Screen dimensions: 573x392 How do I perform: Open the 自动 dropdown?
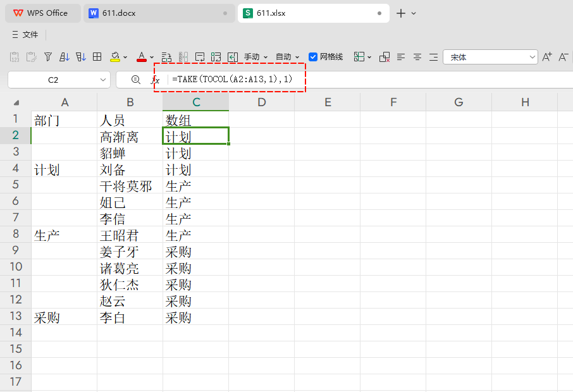(288, 57)
